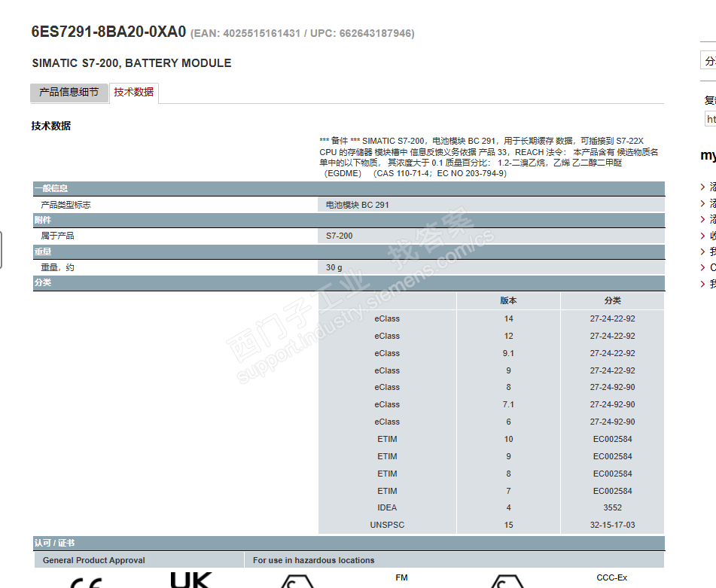Click version 12 in the eClass rows

coord(508,336)
